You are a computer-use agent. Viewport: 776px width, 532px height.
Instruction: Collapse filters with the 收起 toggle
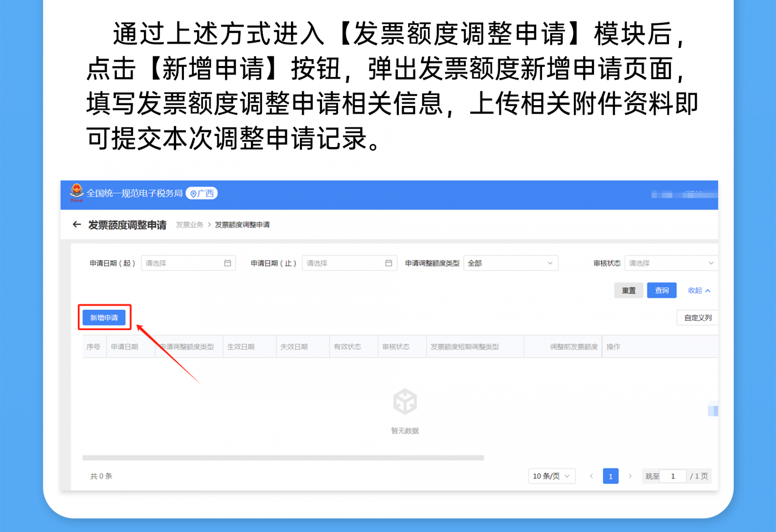point(699,290)
